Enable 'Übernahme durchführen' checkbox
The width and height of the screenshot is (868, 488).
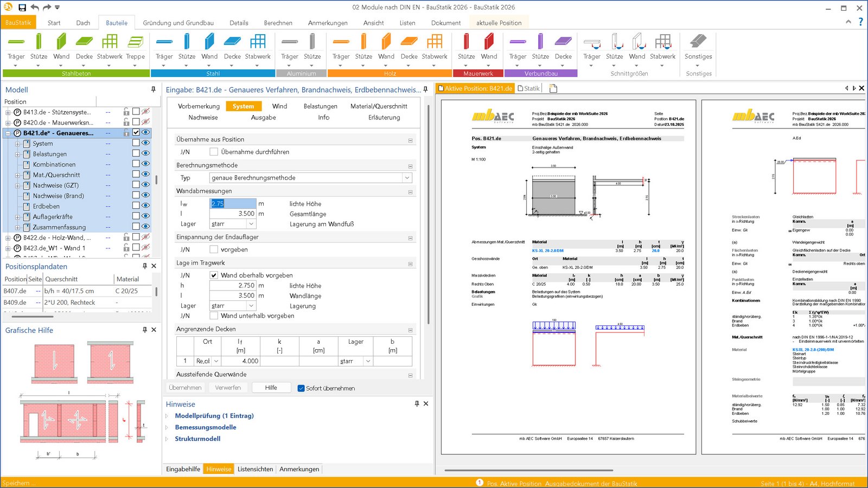click(x=214, y=152)
